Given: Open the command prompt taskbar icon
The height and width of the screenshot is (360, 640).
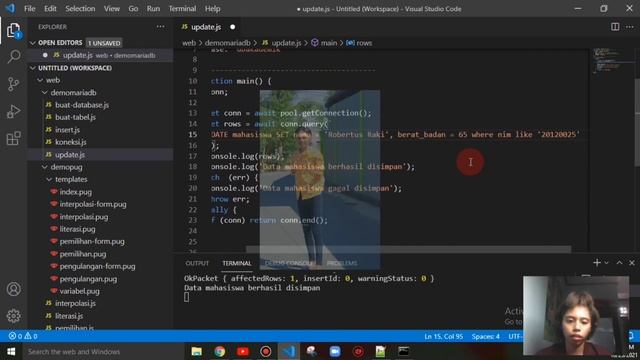Looking at the screenshot, I should click(404, 351).
